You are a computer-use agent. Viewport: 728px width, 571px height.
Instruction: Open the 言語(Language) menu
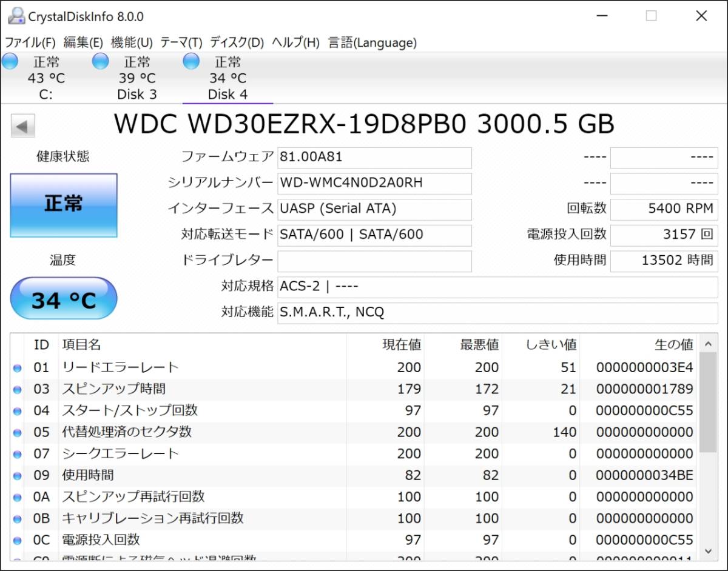[x=372, y=42]
